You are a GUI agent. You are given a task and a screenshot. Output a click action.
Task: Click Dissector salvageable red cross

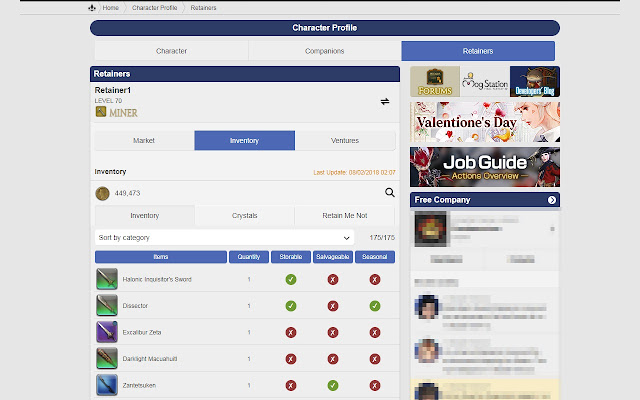(333, 306)
